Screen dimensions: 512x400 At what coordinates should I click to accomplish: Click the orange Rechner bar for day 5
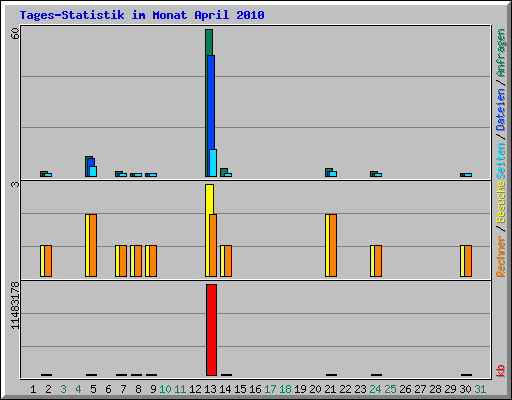tap(93, 245)
